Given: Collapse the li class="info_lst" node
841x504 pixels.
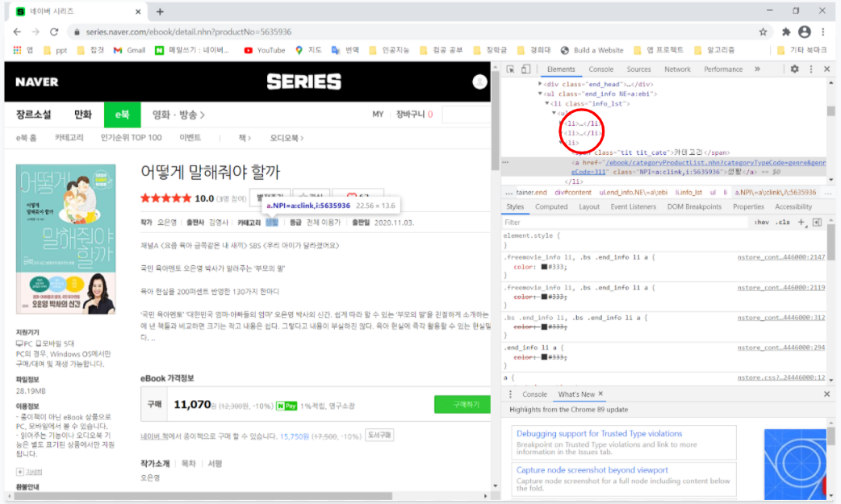Looking at the screenshot, I should point(547,103).
